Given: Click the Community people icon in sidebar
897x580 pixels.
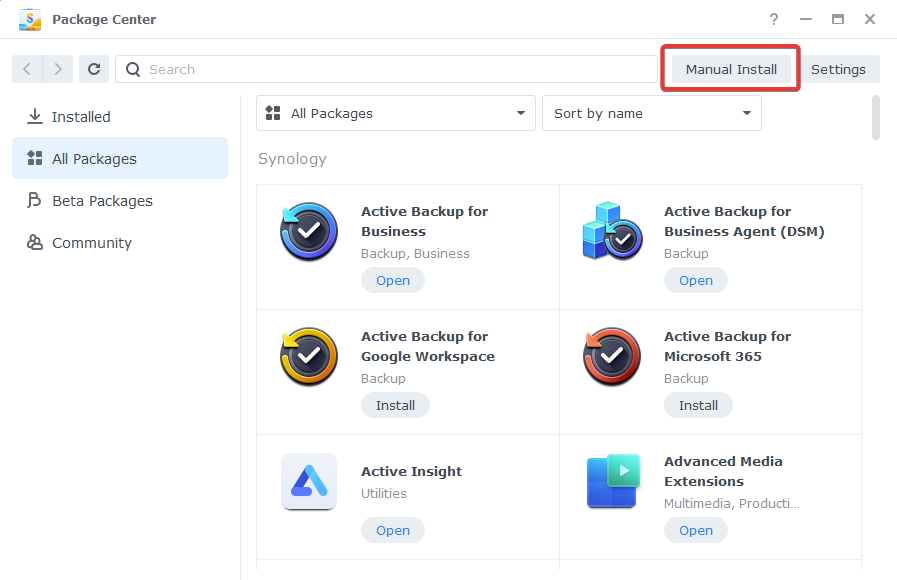Looking at the screenshot, I should (35, 243).
